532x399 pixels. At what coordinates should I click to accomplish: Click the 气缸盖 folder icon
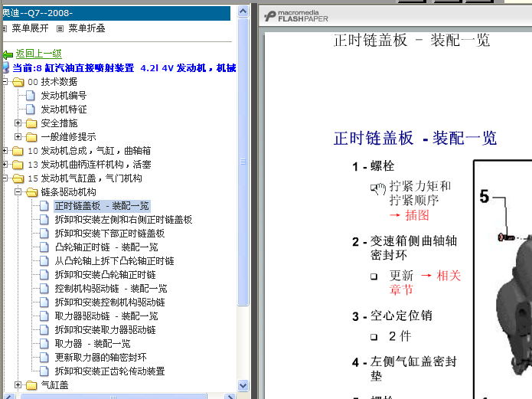31,385
